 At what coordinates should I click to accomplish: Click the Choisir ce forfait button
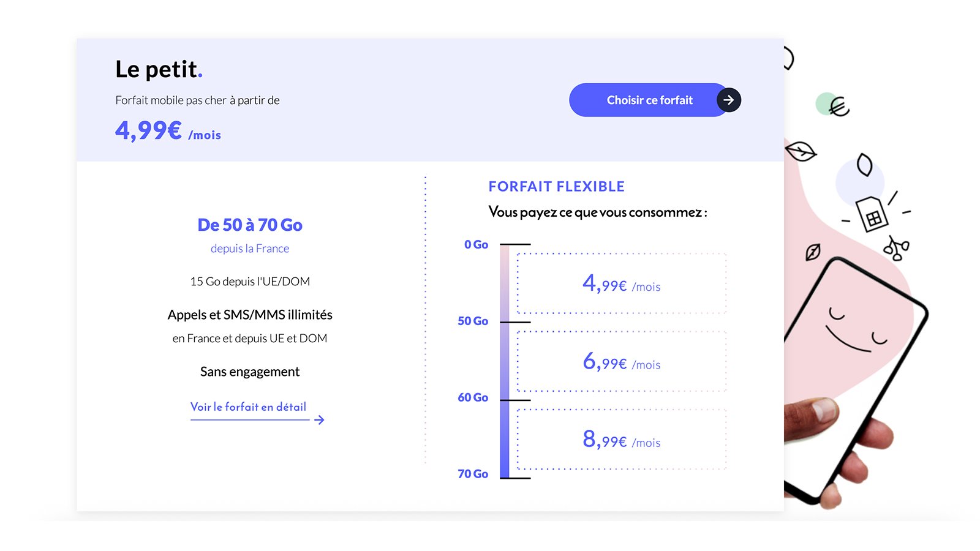coord(649,100)
